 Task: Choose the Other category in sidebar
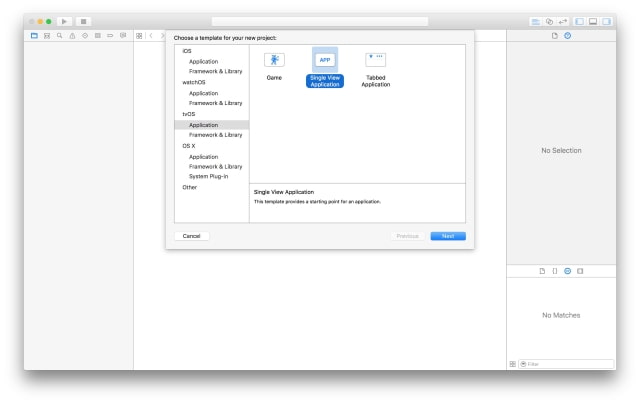(x=190, y=187)
